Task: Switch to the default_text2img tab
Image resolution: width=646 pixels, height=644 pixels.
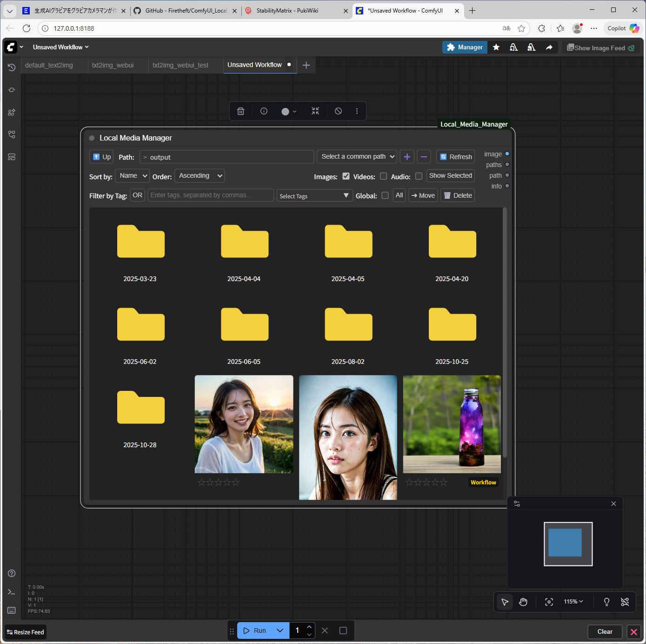Action: tap(49, 65)
